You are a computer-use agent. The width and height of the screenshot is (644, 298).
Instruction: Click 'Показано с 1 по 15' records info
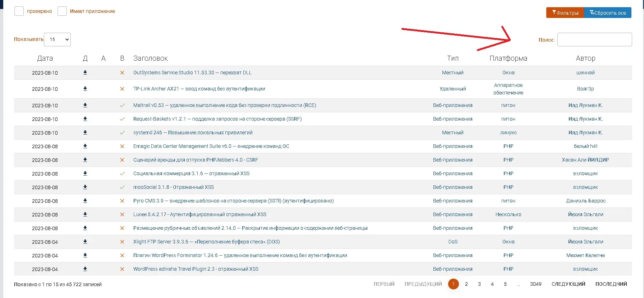pyautogui.click(x=58, y=284)
